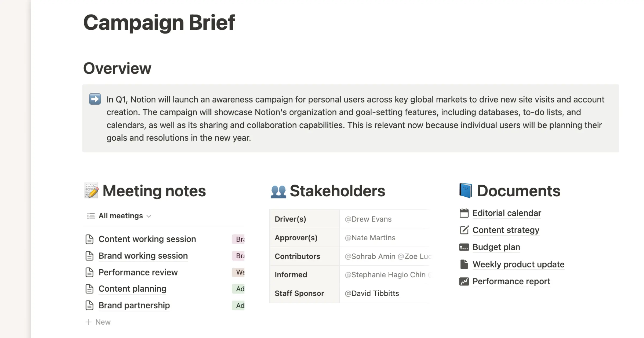Open the Brand working session note
The image size is (644, 338).
tap(143, 255)
